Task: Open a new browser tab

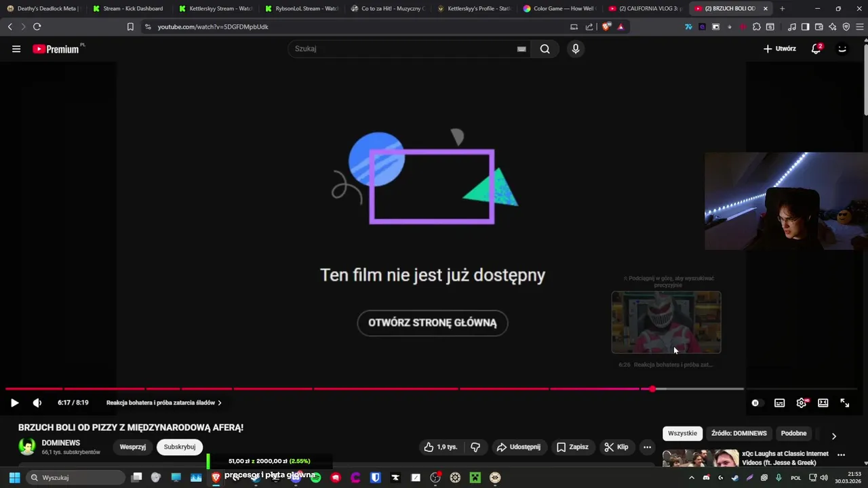Action: pyautogui.click(x=782, y=9)
